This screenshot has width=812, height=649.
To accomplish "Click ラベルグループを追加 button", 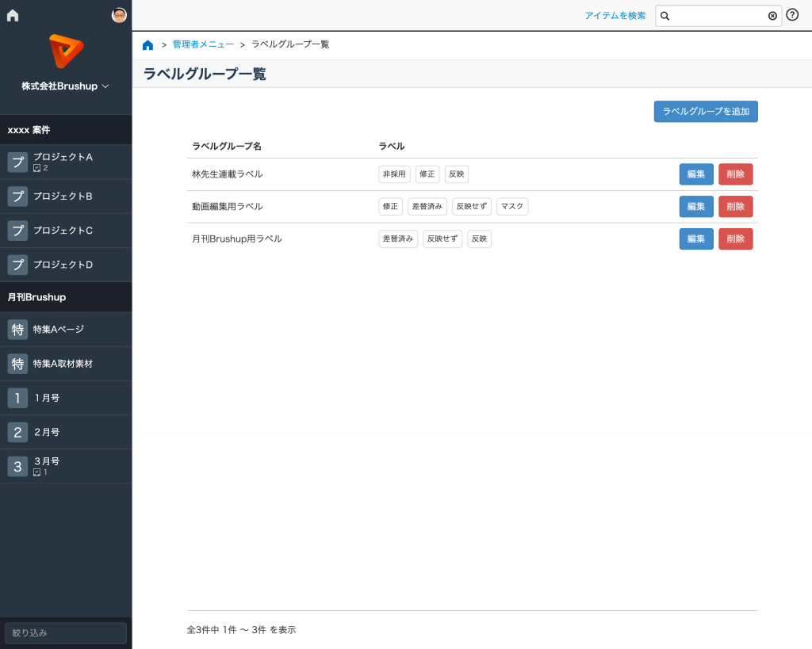I will point(705,111).
